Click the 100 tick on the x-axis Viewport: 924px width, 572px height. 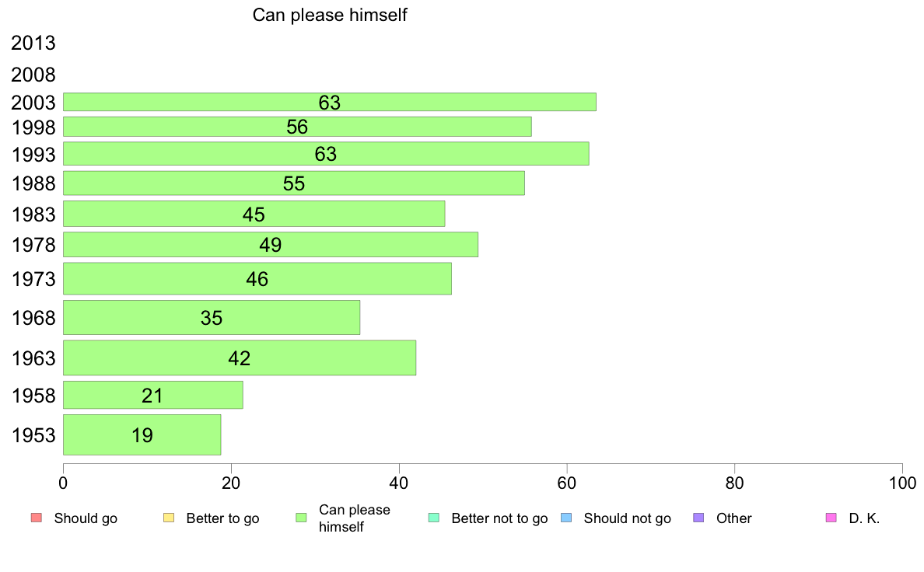click(902, 483)
